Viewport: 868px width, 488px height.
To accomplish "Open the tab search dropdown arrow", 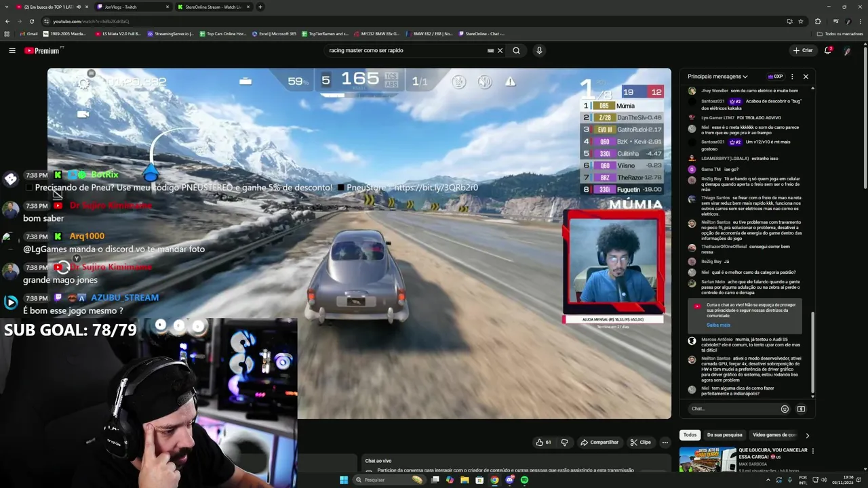I will tap(7, 7).
